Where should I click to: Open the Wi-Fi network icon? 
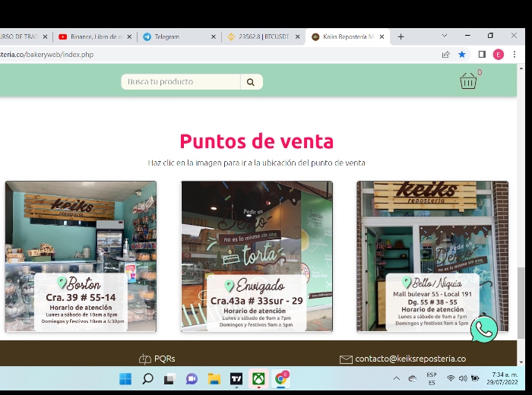(451, 378)
